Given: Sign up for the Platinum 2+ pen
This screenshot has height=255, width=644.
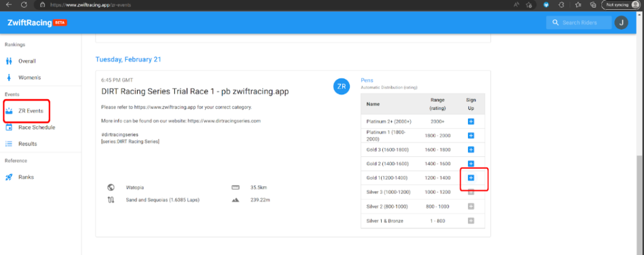Looking at the screenshot, I should [x=471, y=122].
